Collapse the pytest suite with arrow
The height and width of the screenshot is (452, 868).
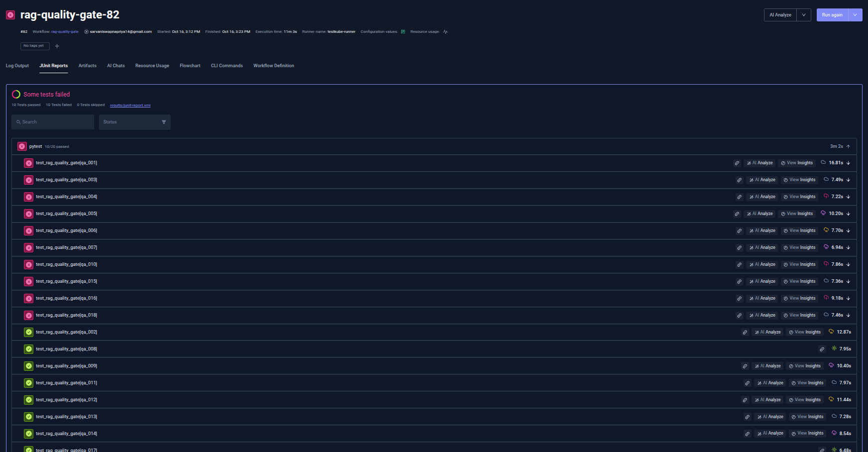coord(848,146)
